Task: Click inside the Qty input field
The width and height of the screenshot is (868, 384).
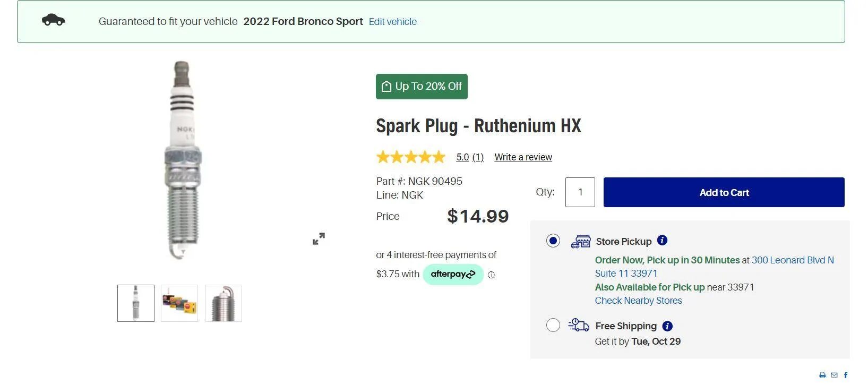Action: point(580,192)
